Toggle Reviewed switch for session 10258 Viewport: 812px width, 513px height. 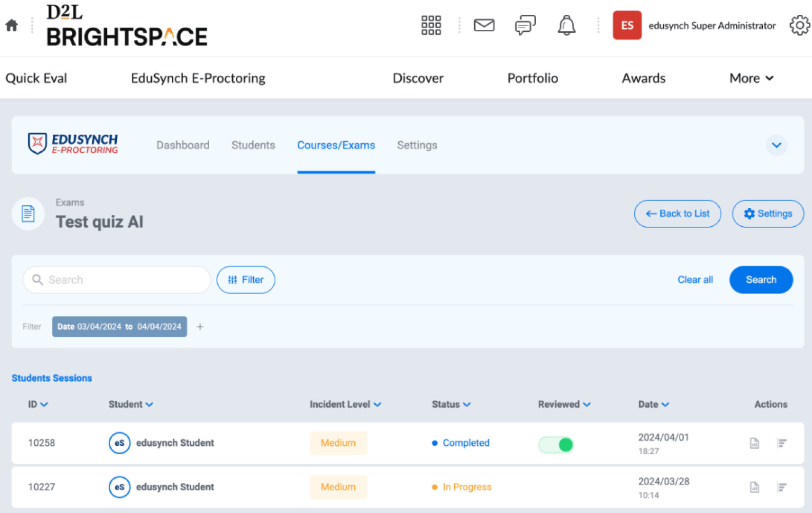(x=556, y=444)
